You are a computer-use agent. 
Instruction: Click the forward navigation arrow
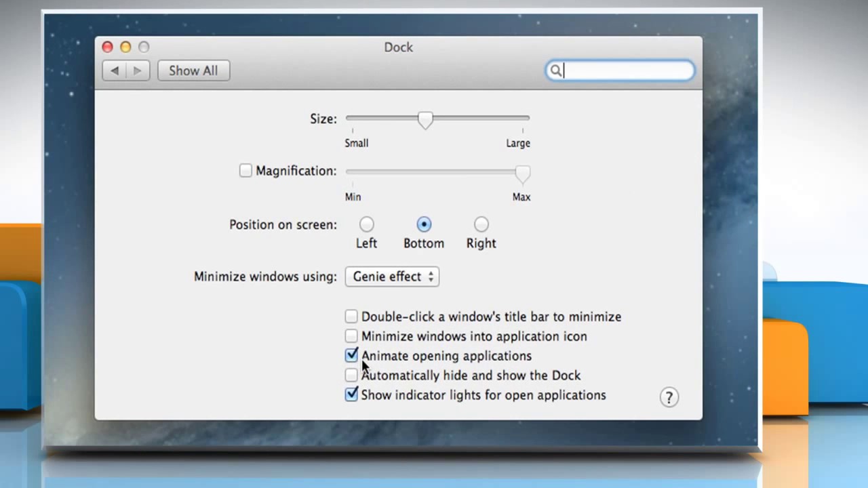click(x=137, y=70)
